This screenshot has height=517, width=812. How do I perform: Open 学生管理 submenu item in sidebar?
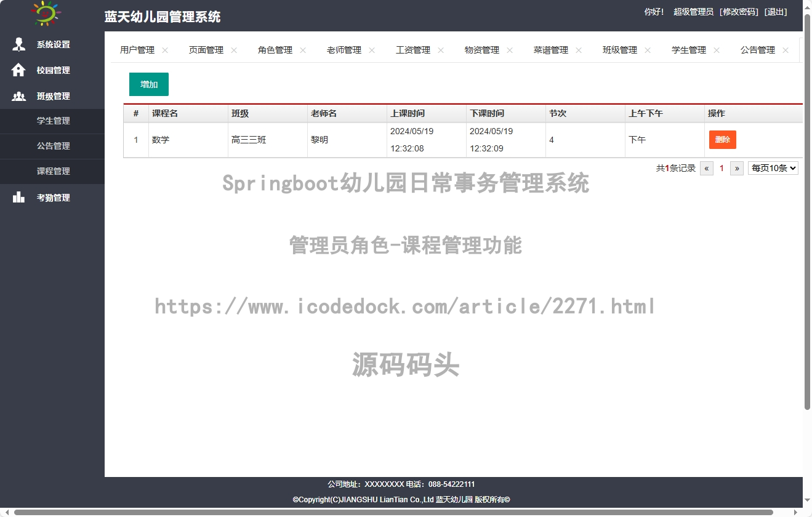pyautogui.click(x=52, y=121)
